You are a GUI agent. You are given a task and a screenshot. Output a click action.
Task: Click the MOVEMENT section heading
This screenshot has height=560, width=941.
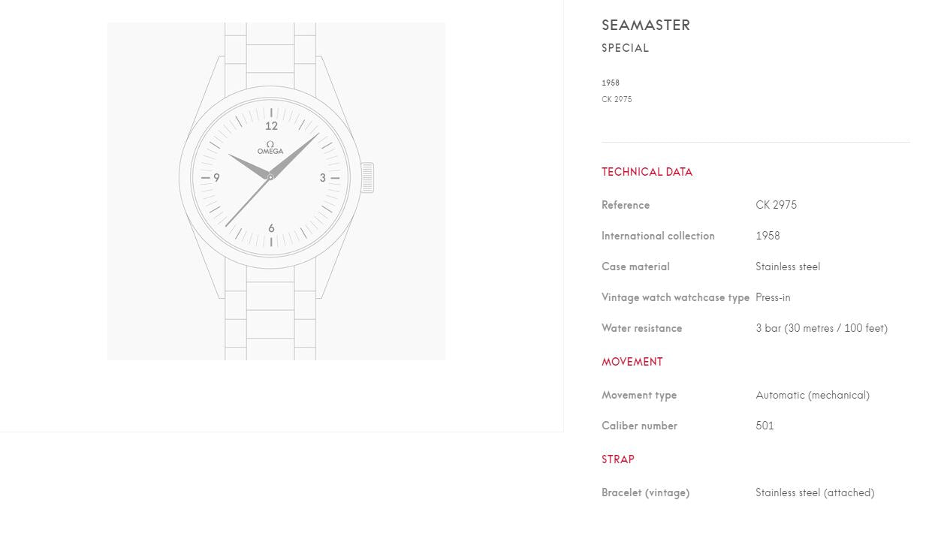[632, 362]
